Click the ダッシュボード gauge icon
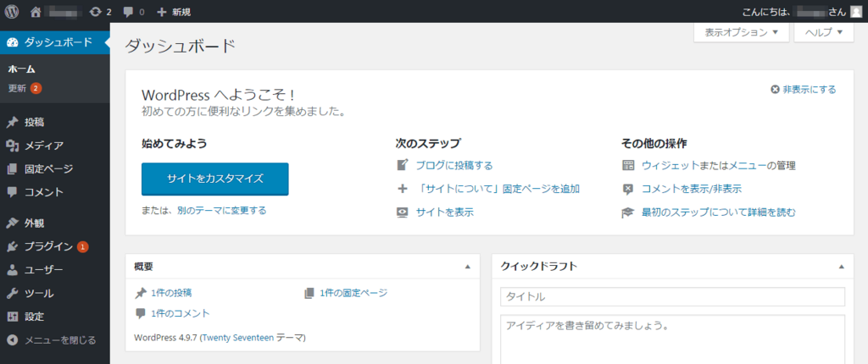Screen dimensions: 868x364 tap(13, 42)
